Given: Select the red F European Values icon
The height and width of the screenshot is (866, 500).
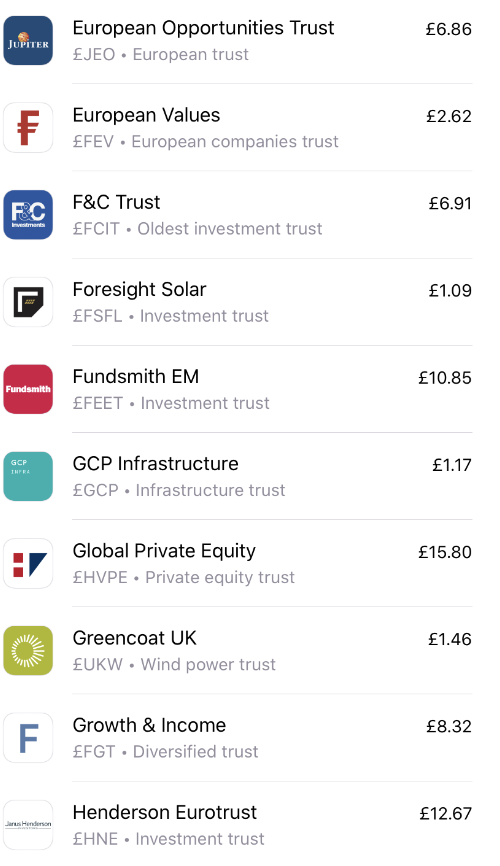Looking at the screenshot, I should coord(28,128).
